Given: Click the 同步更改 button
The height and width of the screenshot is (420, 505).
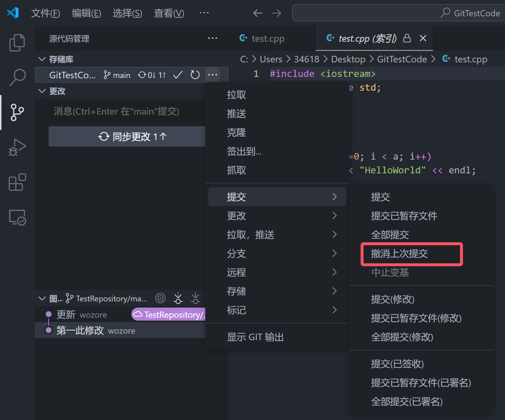Looking at the screenshot, I should [127, 137].
